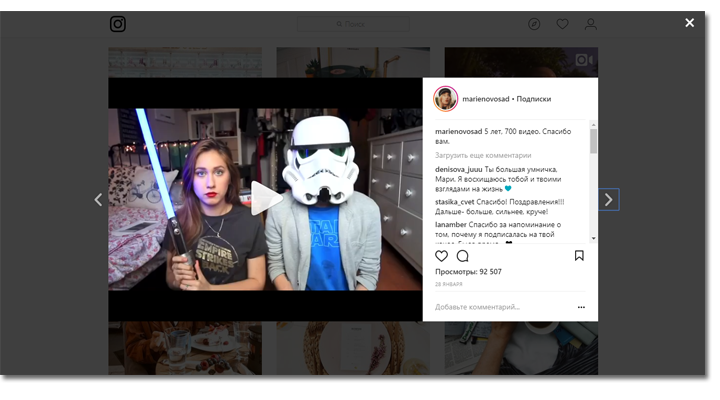
Task: Like the post with the heart icon
Action: [441, 256]
